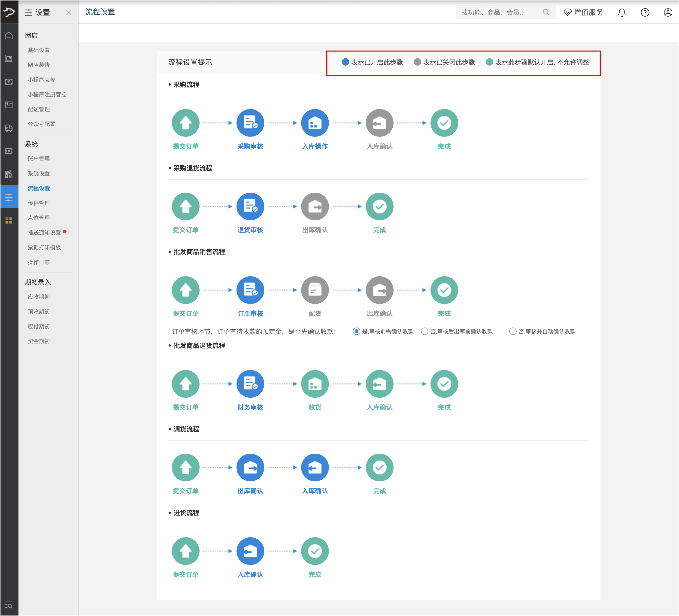Enable the gray 配货 step icon

tap(315, 290)
